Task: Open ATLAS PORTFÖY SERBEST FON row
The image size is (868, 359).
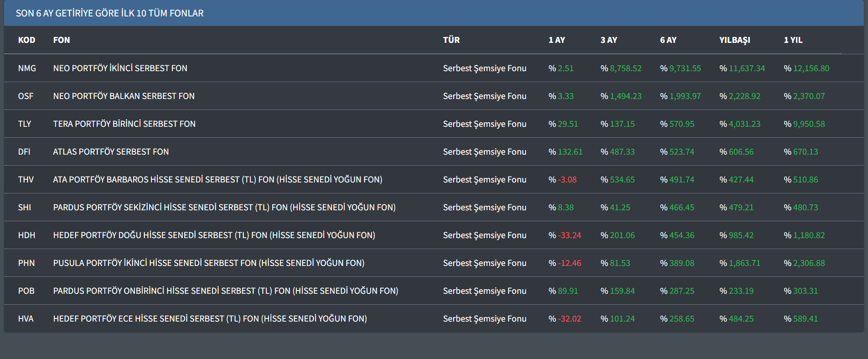Action: 111,152
